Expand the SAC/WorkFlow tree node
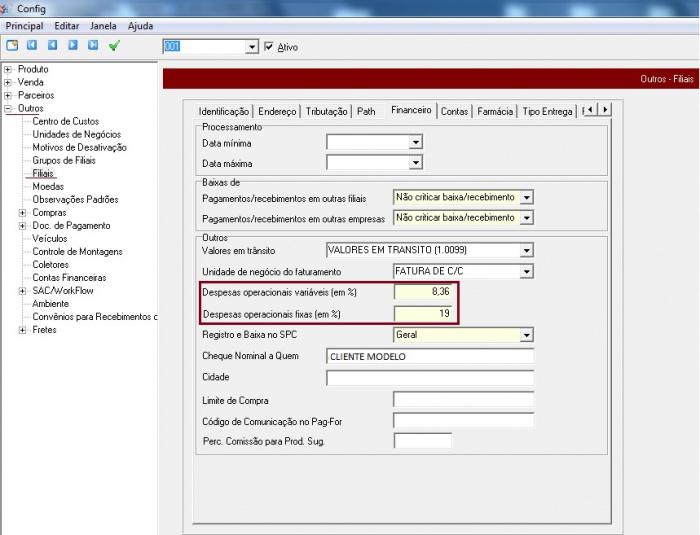This screenshot has width=700, height=535. pyautogui.click(x=23, y=291)
